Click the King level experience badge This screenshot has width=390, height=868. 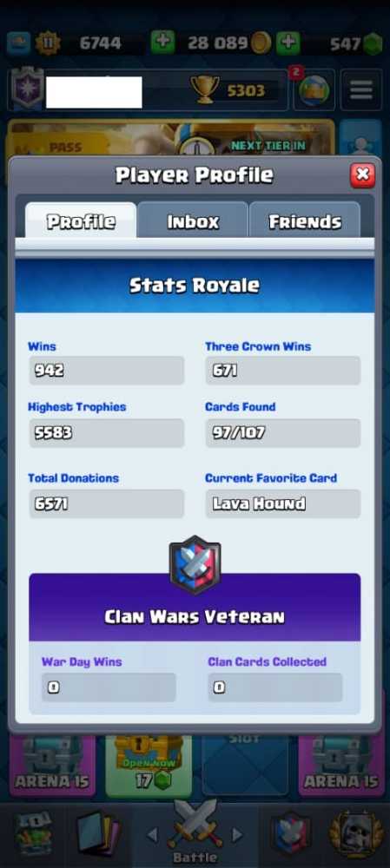tap(48, 43)
